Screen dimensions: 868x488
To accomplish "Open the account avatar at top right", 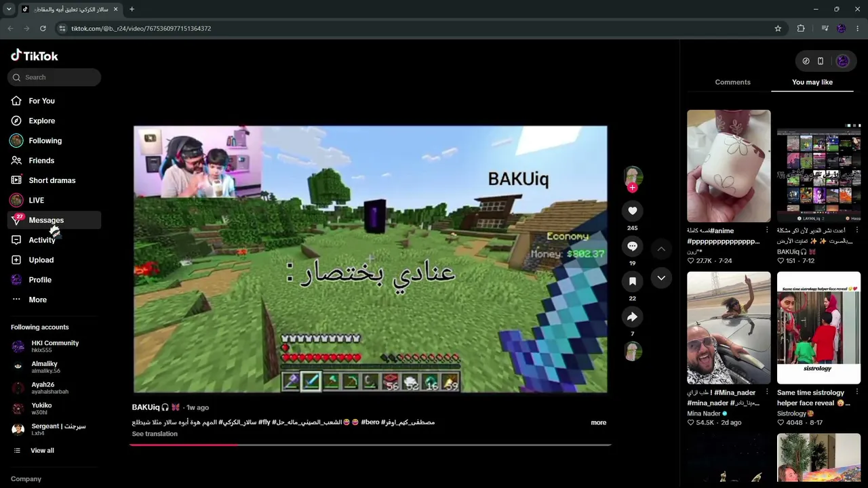I will (842, 61).
